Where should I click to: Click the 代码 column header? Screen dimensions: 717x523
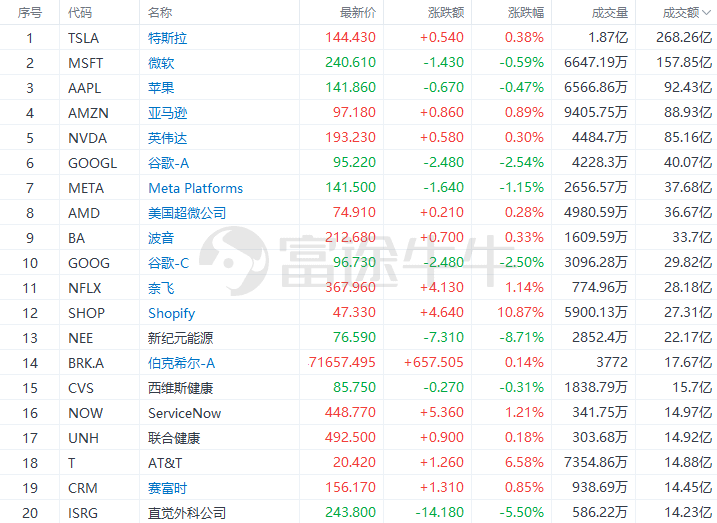click(x=80, y=13)
